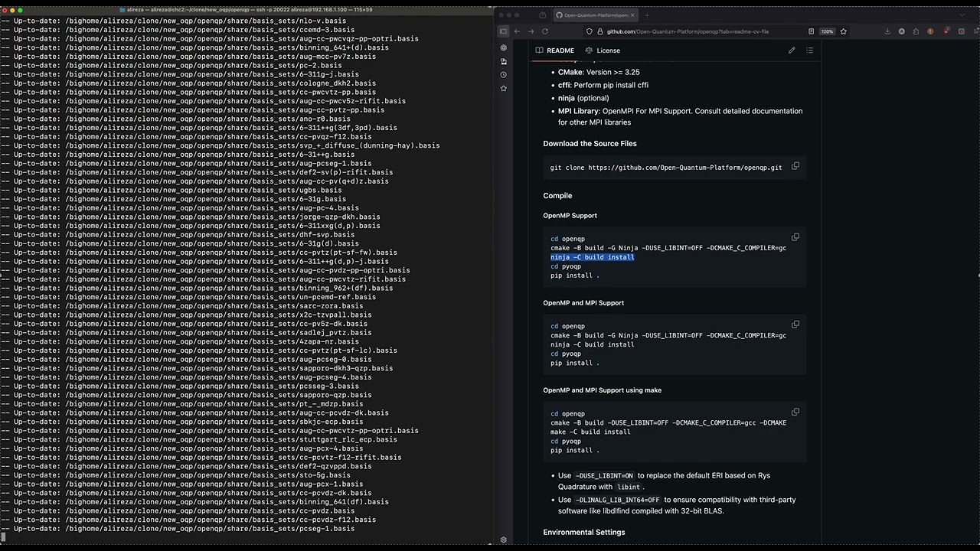Click the 'OpenMP Support' subheading

570,216
